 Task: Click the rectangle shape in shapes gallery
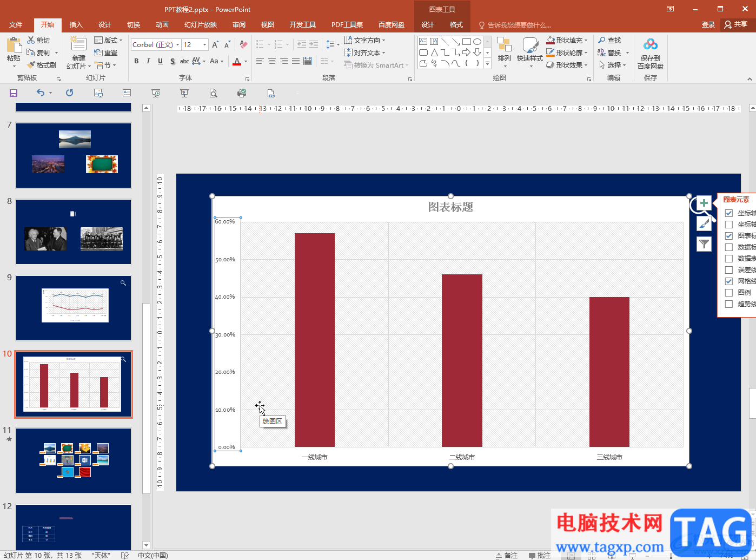click(x=466, y=42)
